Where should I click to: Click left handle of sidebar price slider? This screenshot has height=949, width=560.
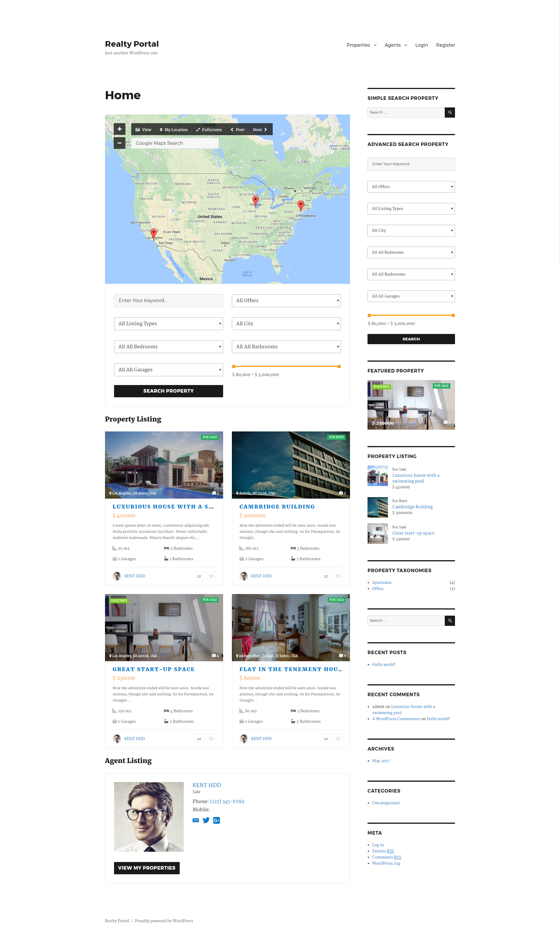pyautogui.click(x=369, y=315)
